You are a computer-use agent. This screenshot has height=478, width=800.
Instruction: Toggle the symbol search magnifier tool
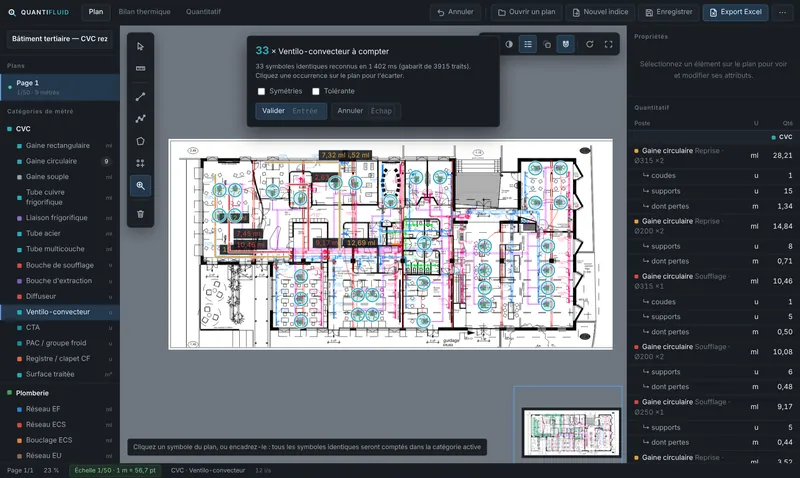click(x=140, y=186)
